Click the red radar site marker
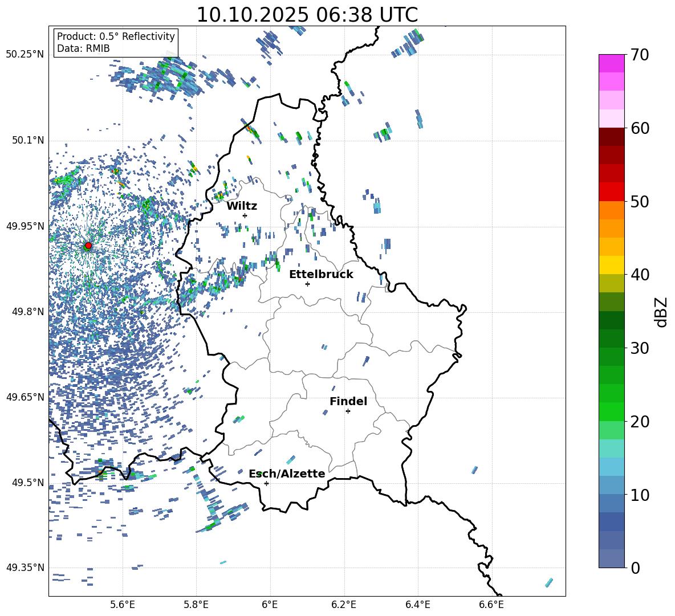675x616 pixels. coord(88,246)
